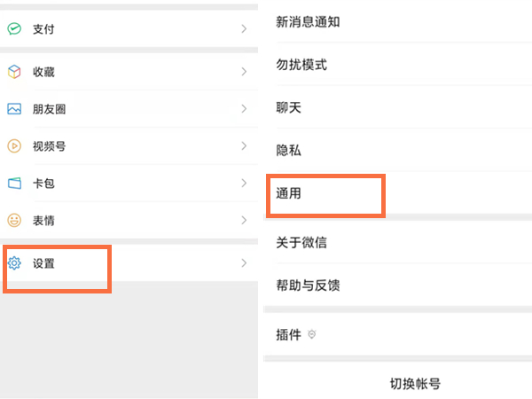Open the 隐私 privacy settings
The width and height of the screenshot is (532, 399).
click(289, 151)
